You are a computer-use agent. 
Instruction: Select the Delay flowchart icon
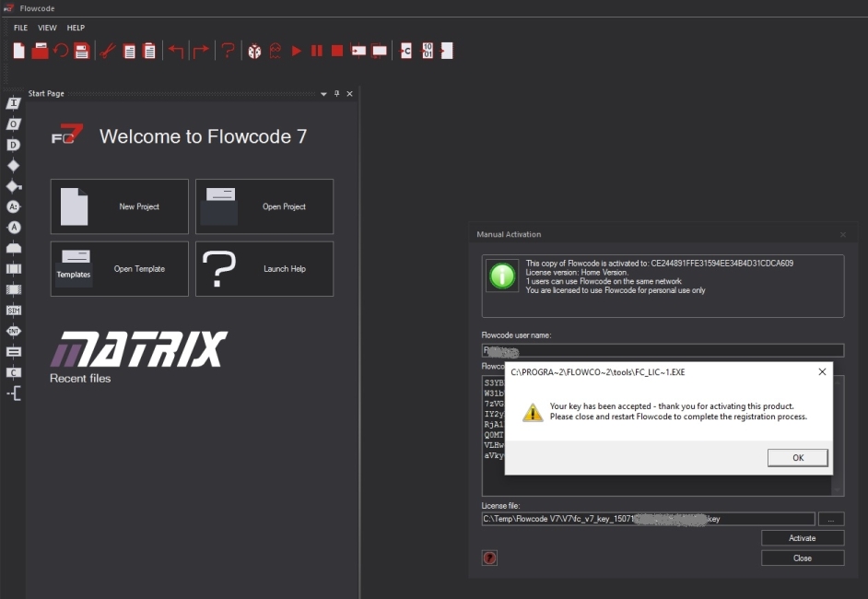(14, 145)
